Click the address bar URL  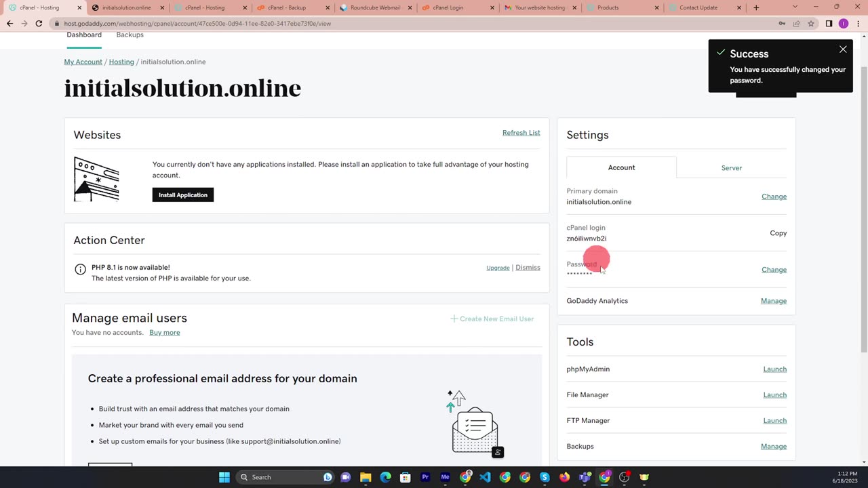(197, 24)
